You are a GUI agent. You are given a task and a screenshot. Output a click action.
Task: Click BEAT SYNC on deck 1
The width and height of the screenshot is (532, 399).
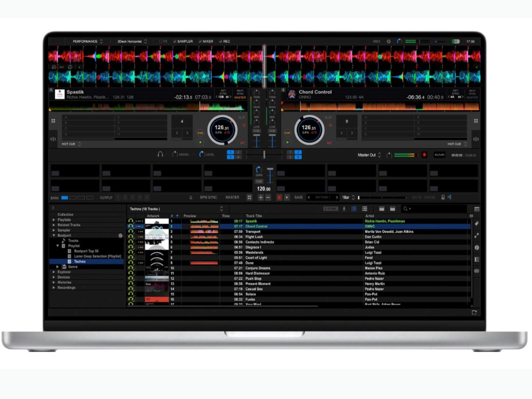point(240,92)
